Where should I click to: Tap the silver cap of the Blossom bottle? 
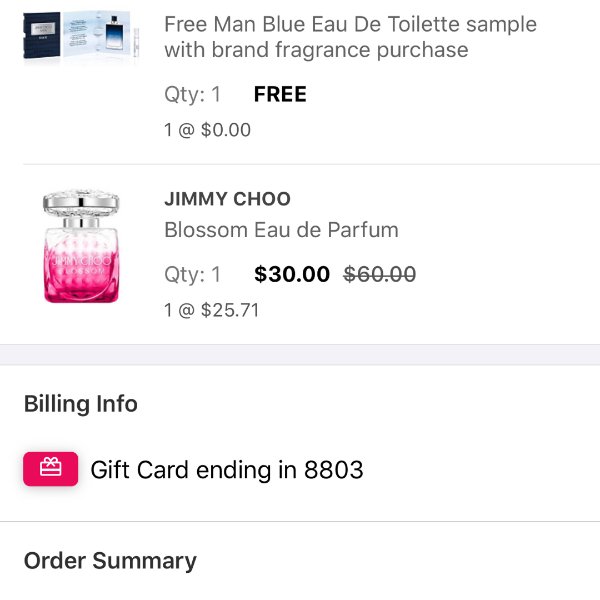81,202
